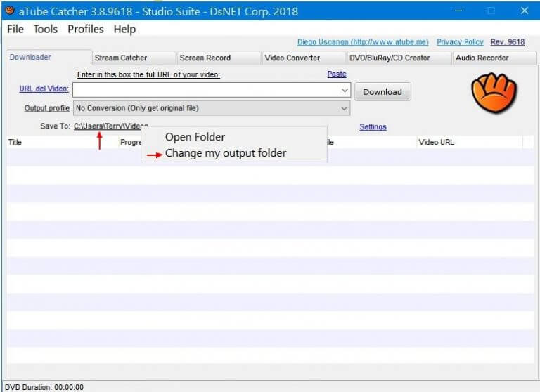Image resolution: width=540 pixels, height=392 pixels.
Task: Open the Profiles menu
Action: (x=85, y=29)
